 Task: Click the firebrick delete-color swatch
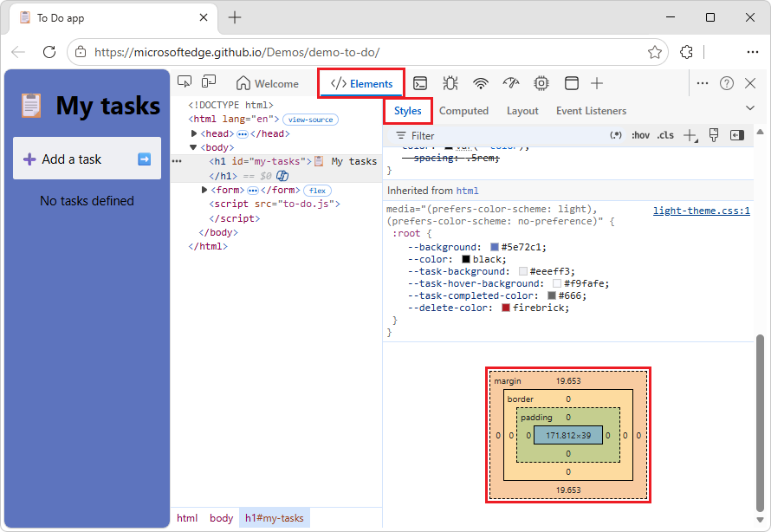[x=506, y=308]
